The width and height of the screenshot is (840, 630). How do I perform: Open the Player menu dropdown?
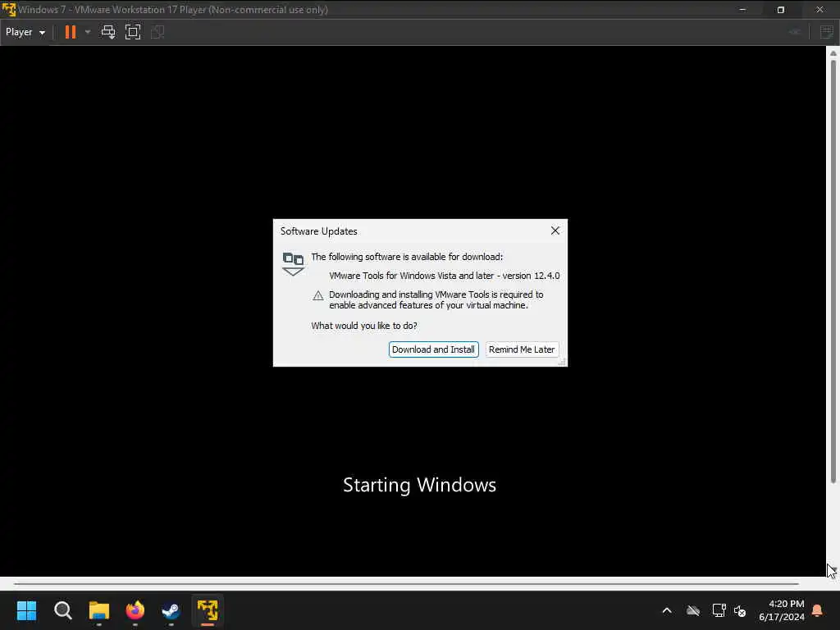click(25, 32)
